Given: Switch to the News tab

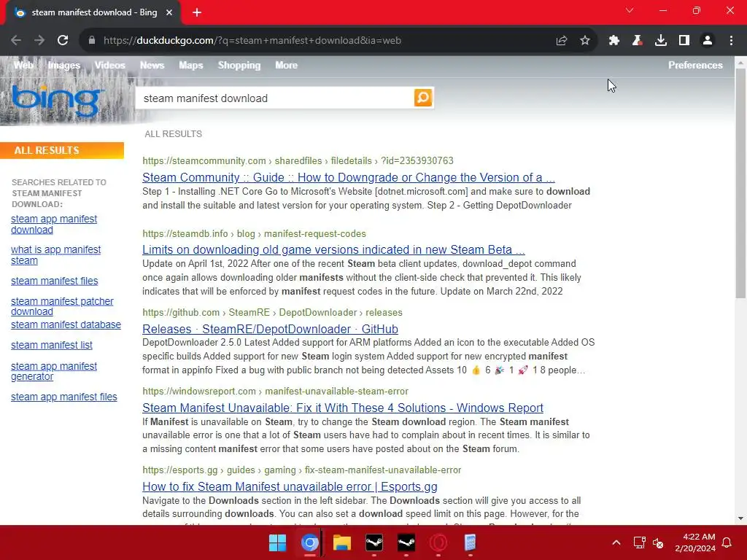Looking at the screenshot, I should 152,65.
